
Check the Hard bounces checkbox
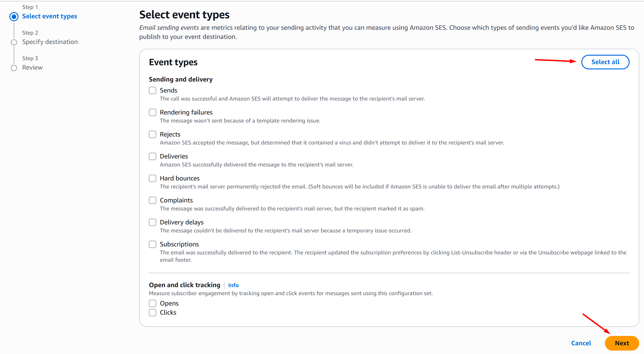click(x=153, y=178)
